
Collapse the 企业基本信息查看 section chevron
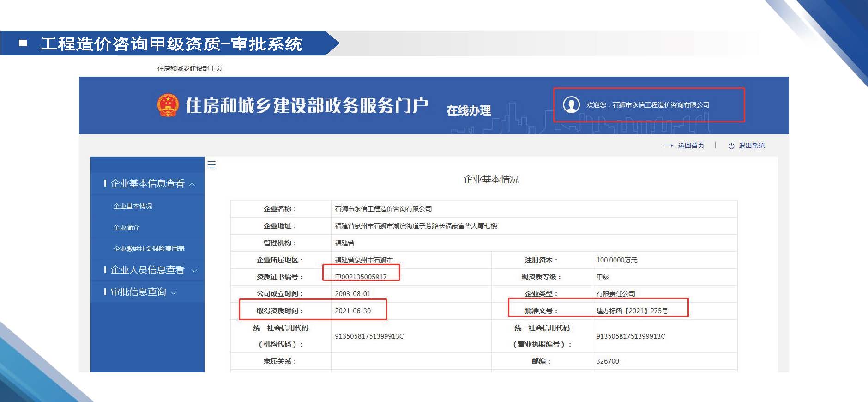192,184
